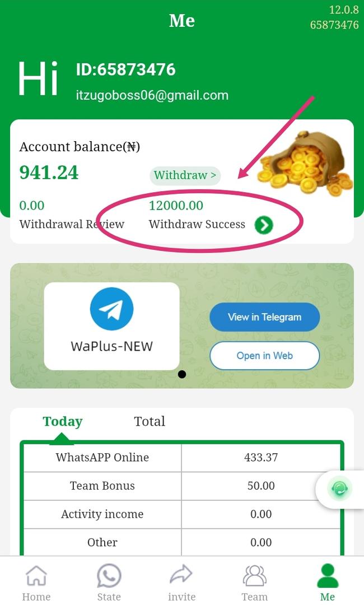Open the Home tab icon

coord(36,575)
